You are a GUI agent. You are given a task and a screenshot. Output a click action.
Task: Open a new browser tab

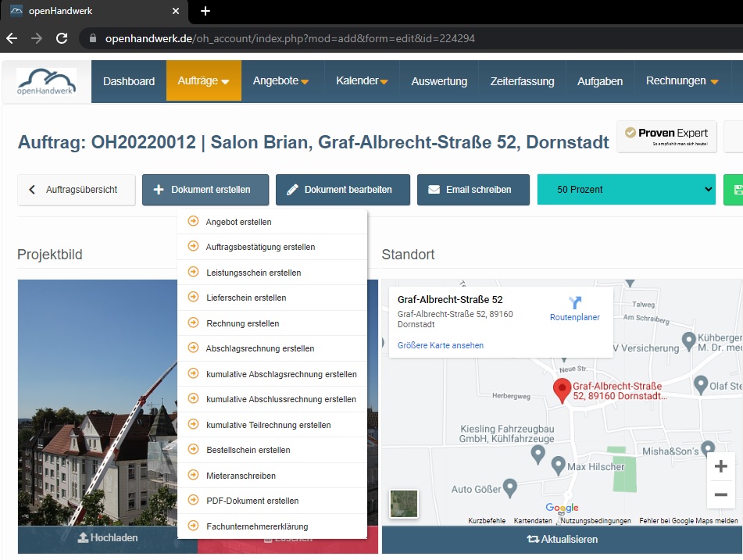pyautogui.click(x=205, y=11)
